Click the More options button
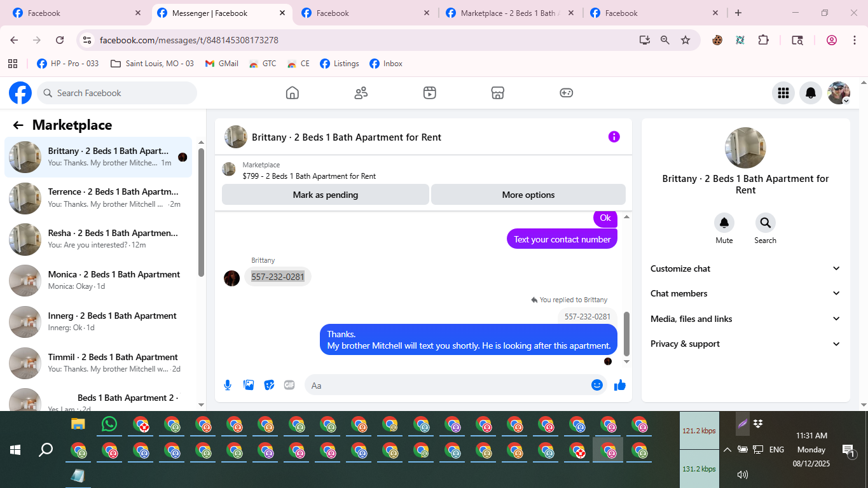This screenshot has height=488, width=868. [528, 195]
